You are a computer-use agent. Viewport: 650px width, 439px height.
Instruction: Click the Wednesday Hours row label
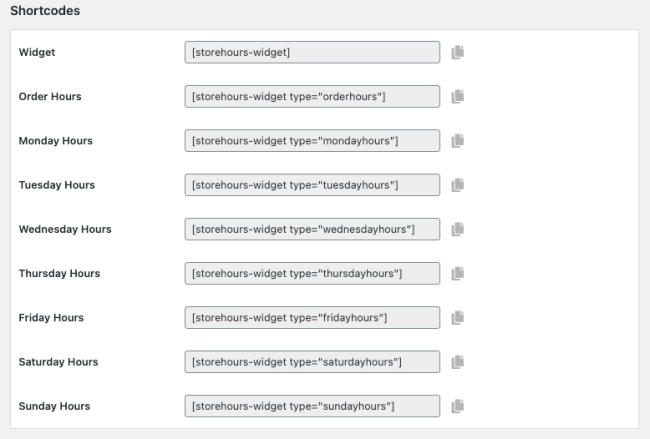(65, 229)
